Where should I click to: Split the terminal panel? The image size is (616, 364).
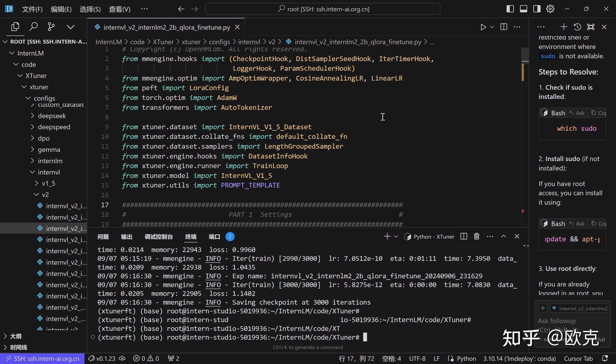[x=463, y=236]
